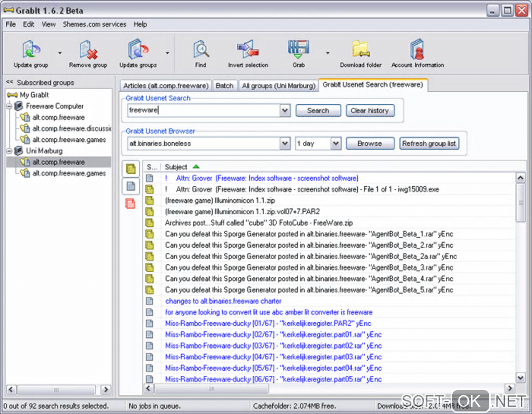Click the S... status column header
The height and width of the screenshot is (414, 532).
pyautogui.click(x=152, y=167)
